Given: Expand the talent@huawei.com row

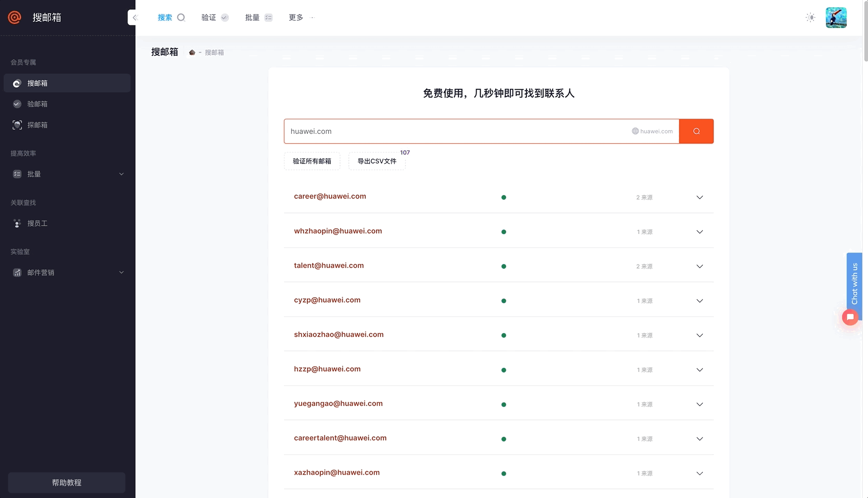Looking at the screenshot, I should 700,266.
